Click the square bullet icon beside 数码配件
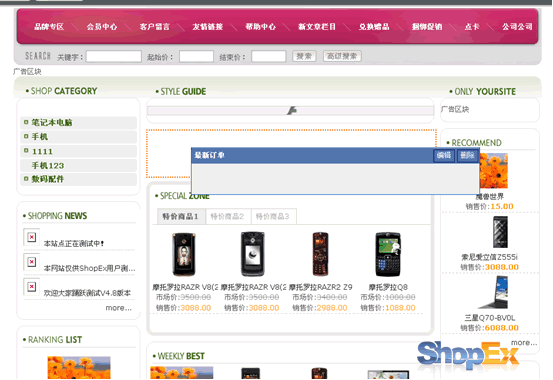This screenshot has height=380, width=553. (x=26, y=179)
